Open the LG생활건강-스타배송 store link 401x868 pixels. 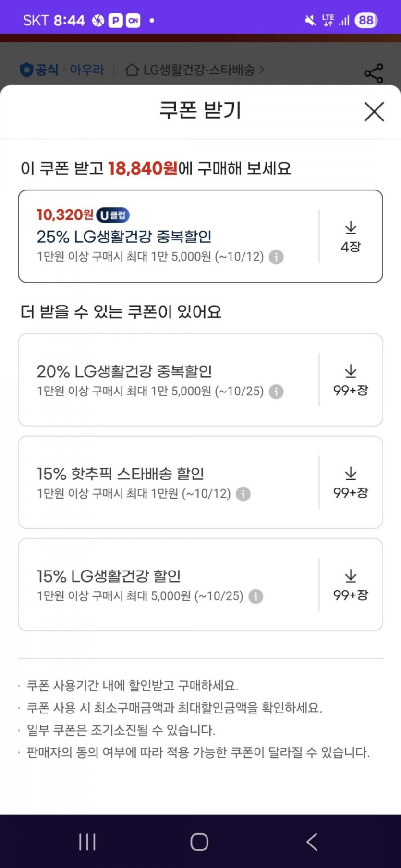[194, 70]
